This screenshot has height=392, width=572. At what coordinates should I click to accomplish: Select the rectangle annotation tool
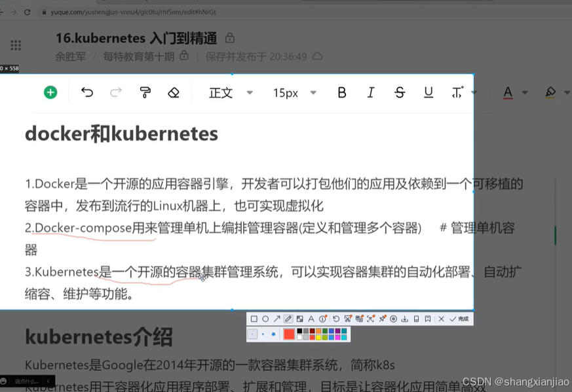click(x=254, y=319)
